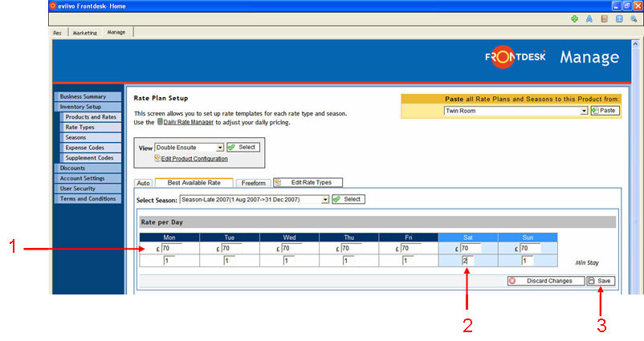The image size is (644, 341).
Task: Open the Twin Room paste source dropdown
Action: [x=516, y=111]
